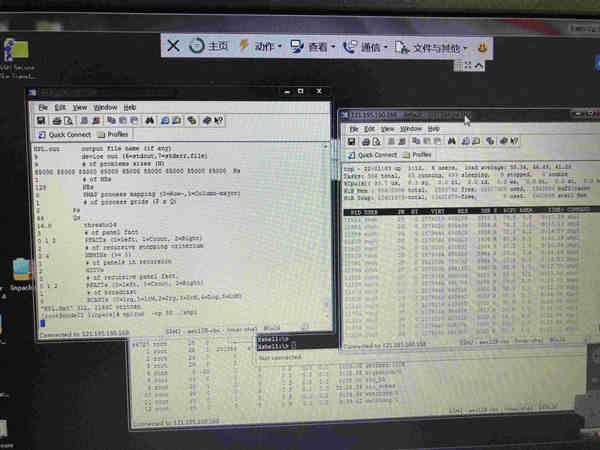Click Connect icon in right SSH window toolbar
The height and width of the screenshot is (450, 600).
391,142
